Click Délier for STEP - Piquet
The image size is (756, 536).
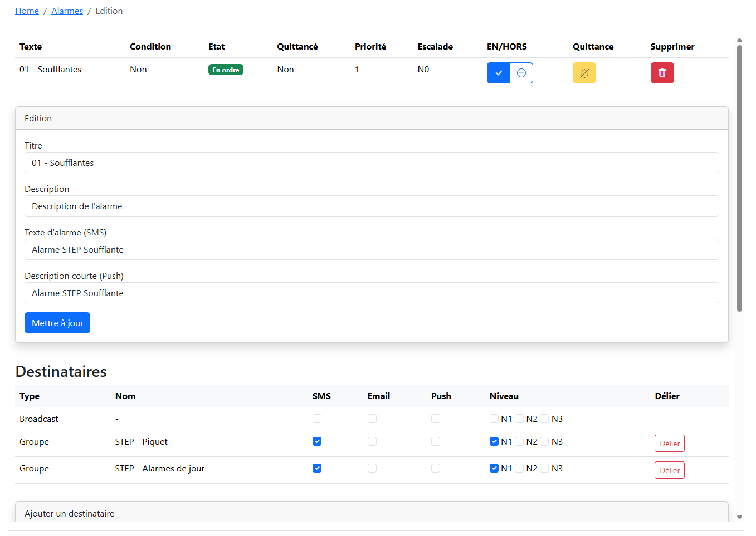669,444
